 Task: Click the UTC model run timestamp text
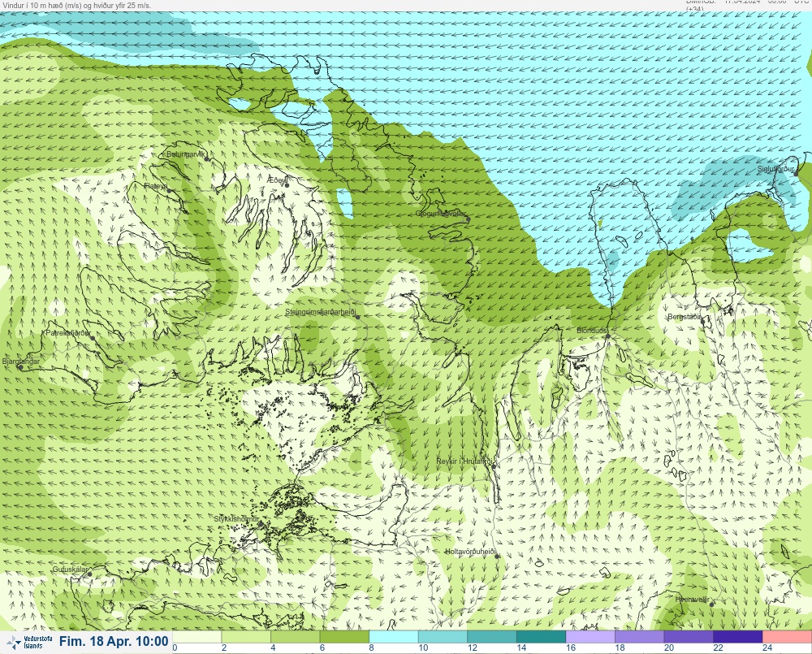tap(749, 3)
